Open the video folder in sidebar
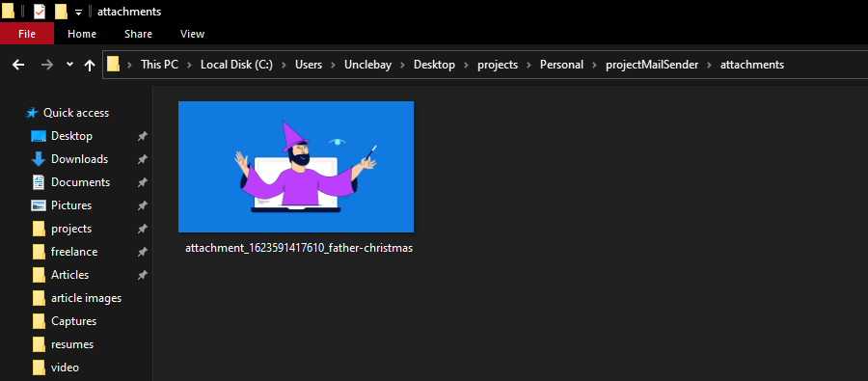This screenshot has width=868, height=381. (65, 367)
